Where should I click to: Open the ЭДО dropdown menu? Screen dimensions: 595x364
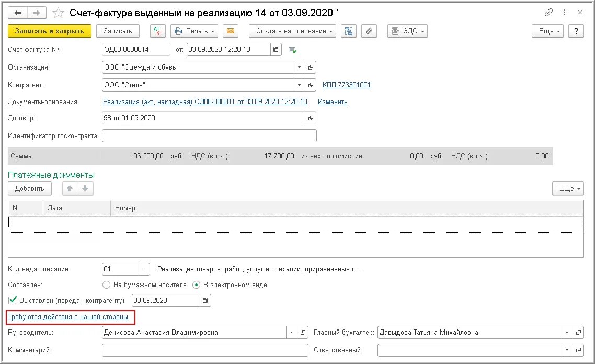[x=407, y=31]
